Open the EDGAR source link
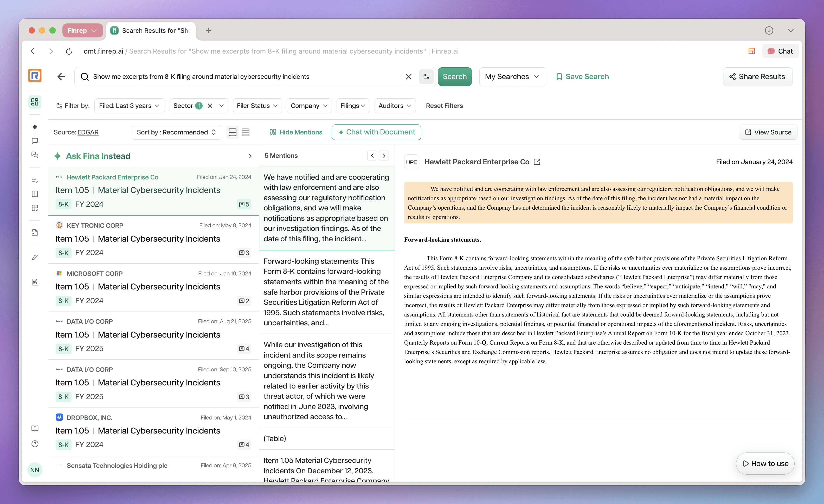This screenshot has height=504, width=824. coord(88,132)
